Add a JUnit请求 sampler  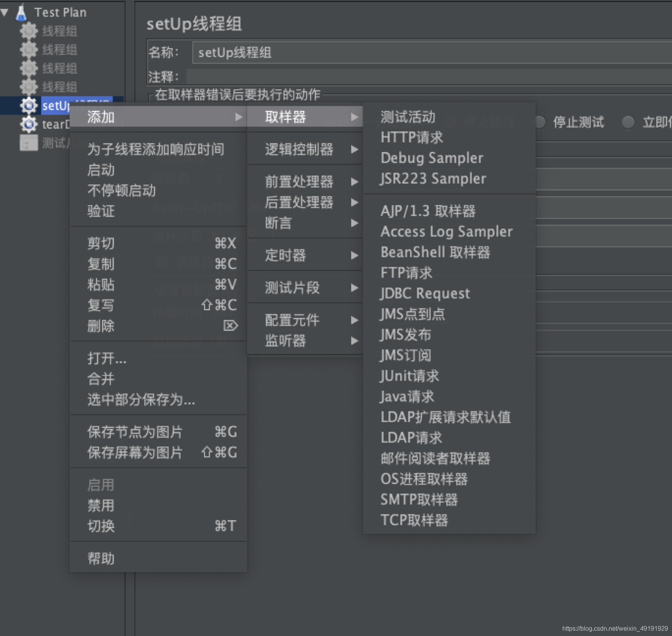[449, 376]
